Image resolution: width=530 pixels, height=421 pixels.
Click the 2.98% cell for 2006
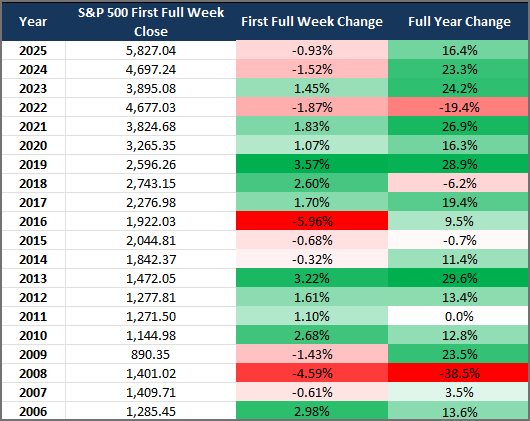[312, 411]
